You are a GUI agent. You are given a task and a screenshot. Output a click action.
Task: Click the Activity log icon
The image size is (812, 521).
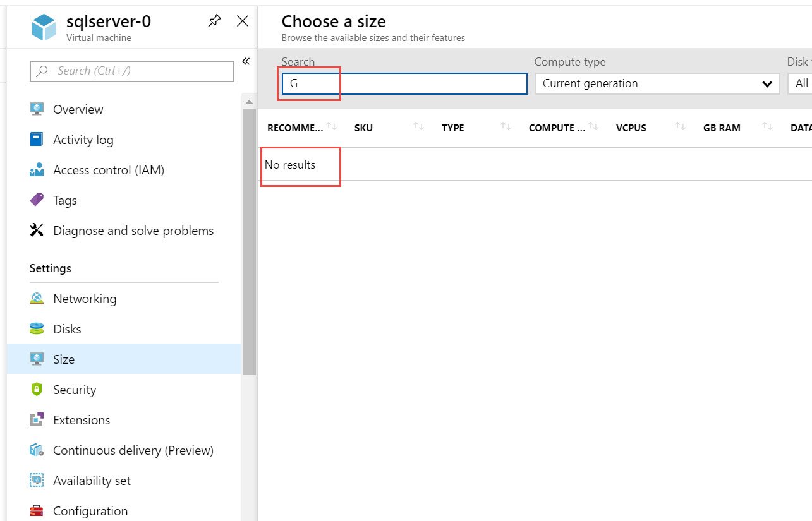coord(37,140)
